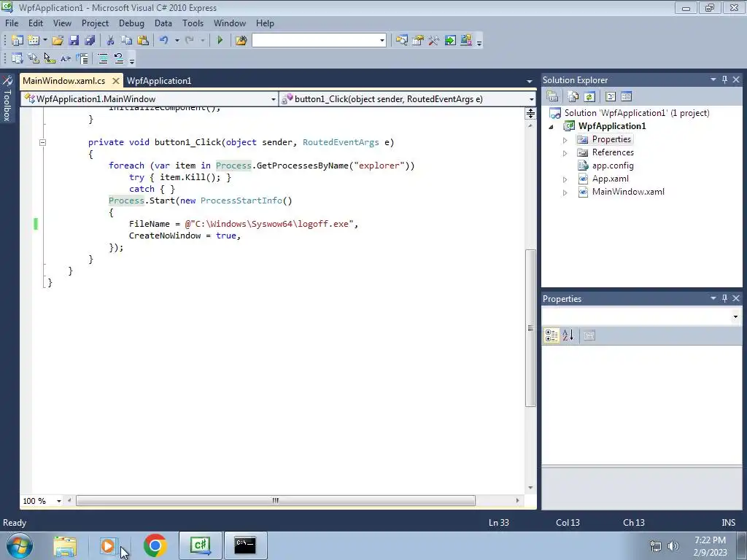This screenshot has height=560, width=747.
Task: Open the Properties Window toolbar icon
Action: point(418,41)
